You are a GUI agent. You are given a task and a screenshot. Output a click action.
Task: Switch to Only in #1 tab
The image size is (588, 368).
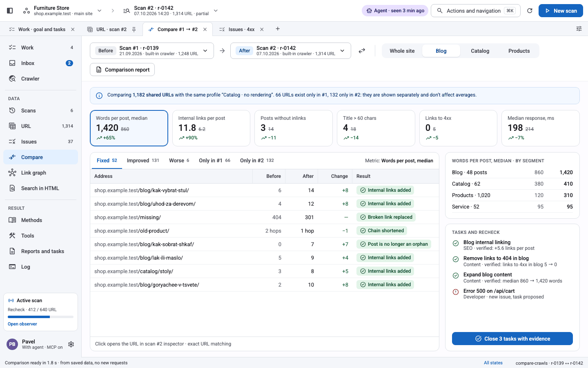(215, 160)
